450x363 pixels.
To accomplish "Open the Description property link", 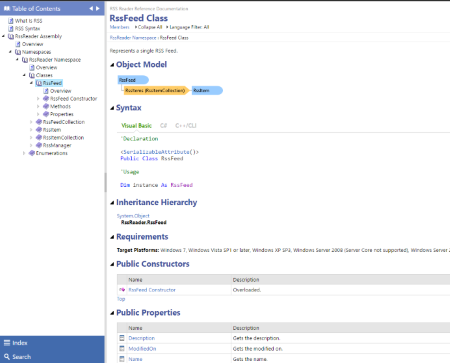I will pos(142,338).
